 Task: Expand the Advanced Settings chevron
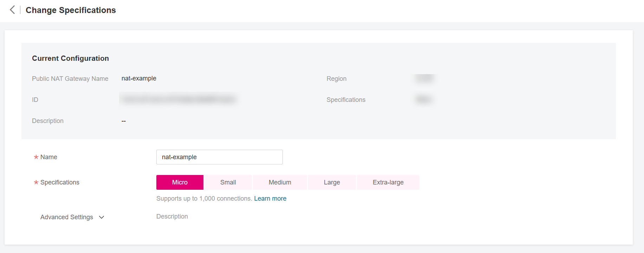[102, 217]
